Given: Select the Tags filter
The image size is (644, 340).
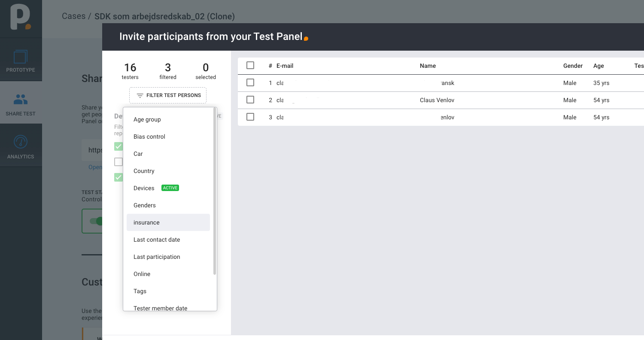Looking at the screenshot, I should click(168, 291).
